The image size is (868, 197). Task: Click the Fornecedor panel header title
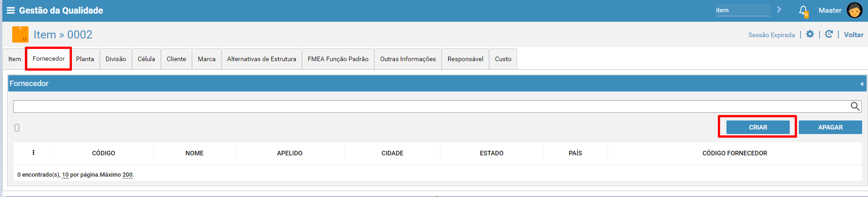pos(29,83)
